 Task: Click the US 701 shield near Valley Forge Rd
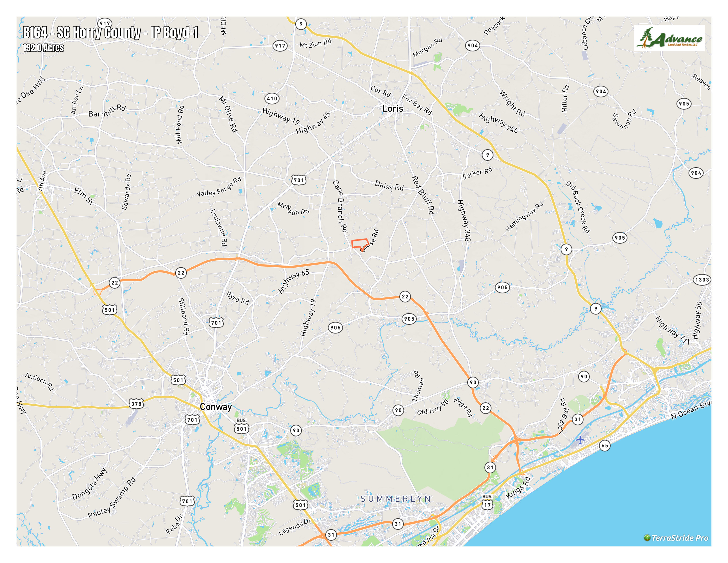299,180
